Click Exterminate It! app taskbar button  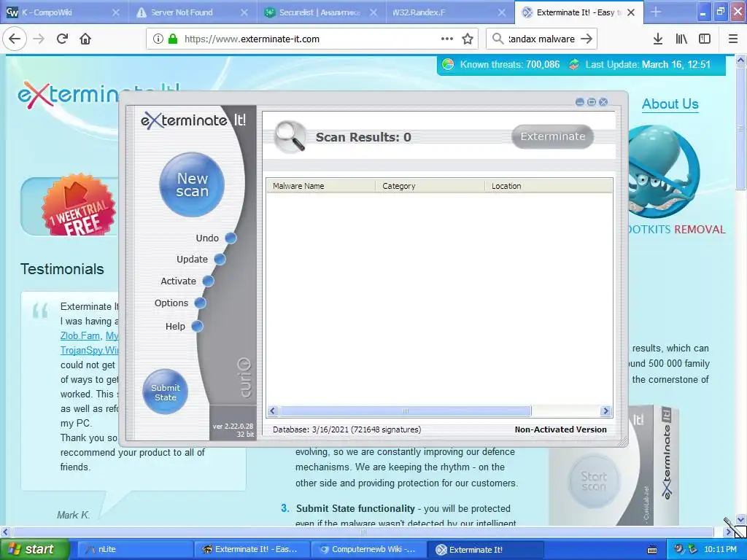tap(484, 549)
